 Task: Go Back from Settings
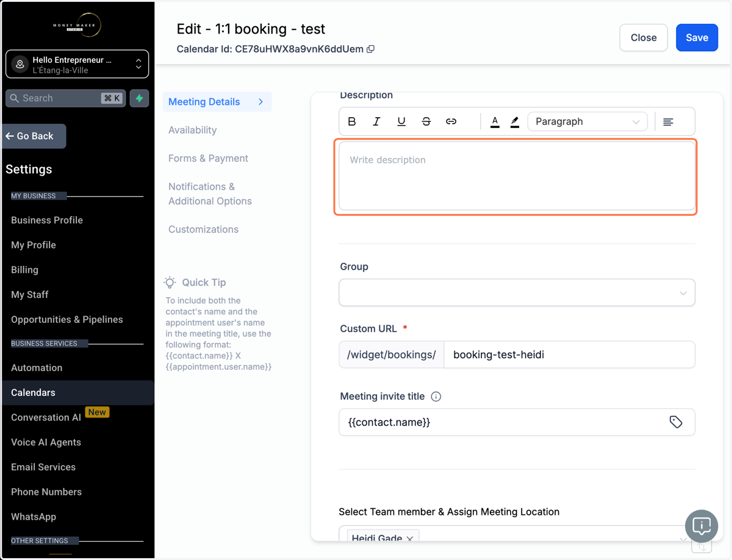click(x=34, y=136)
